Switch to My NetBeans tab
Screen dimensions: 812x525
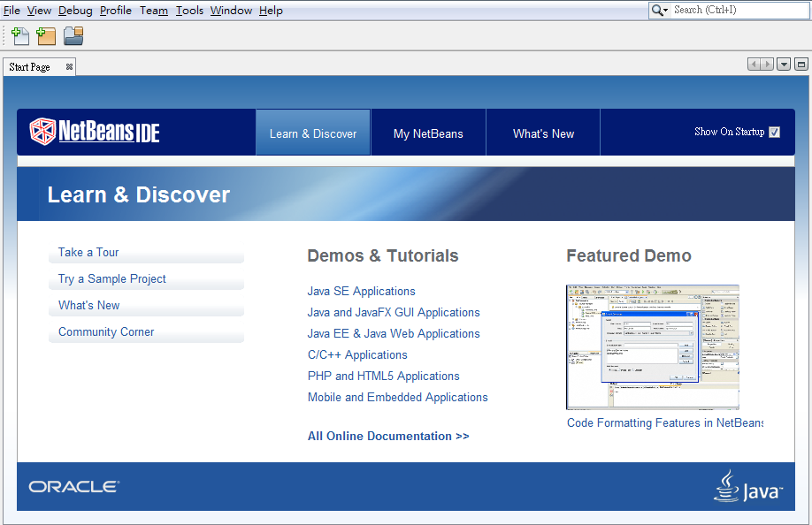[428, 133]
